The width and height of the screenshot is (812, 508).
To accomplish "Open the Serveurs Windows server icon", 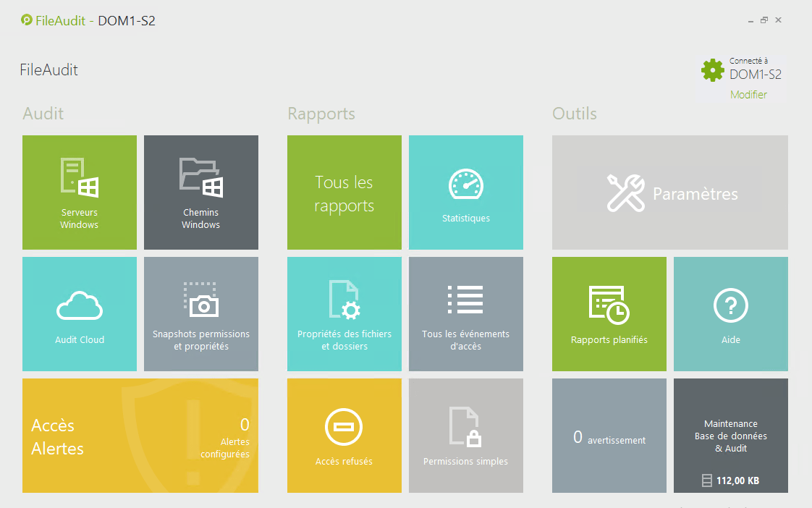I will [x=79, y=178].
